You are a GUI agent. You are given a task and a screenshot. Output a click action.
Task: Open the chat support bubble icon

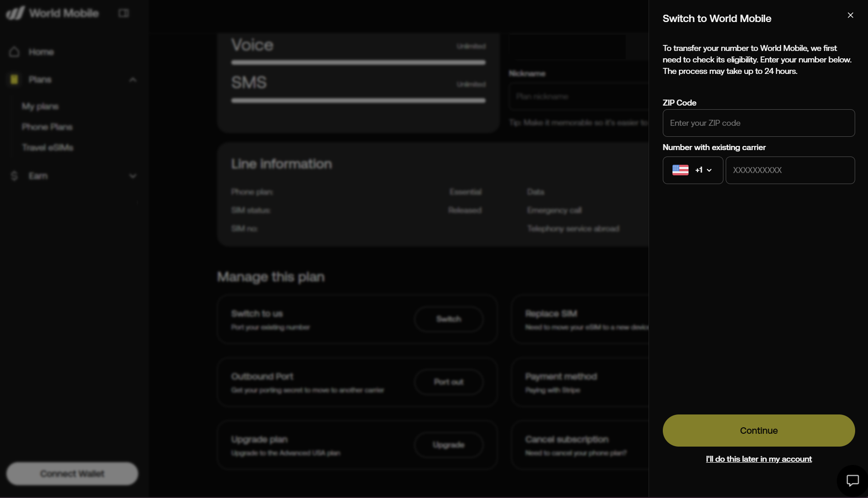852,481
